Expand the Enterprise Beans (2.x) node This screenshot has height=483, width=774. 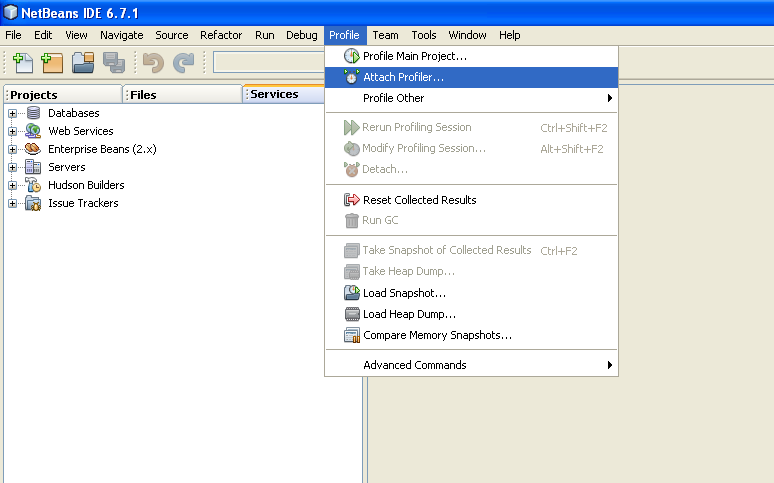(12, 149)
